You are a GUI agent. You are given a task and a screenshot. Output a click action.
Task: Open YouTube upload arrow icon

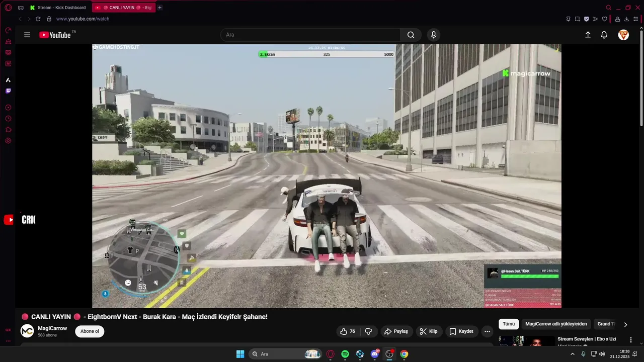tap(588, 35)
